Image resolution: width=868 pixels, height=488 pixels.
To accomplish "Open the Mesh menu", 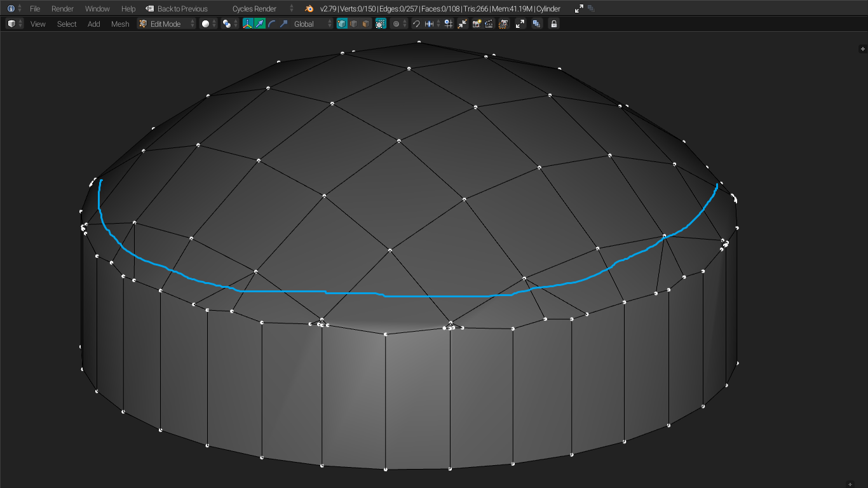I will (x=120, y=24).
